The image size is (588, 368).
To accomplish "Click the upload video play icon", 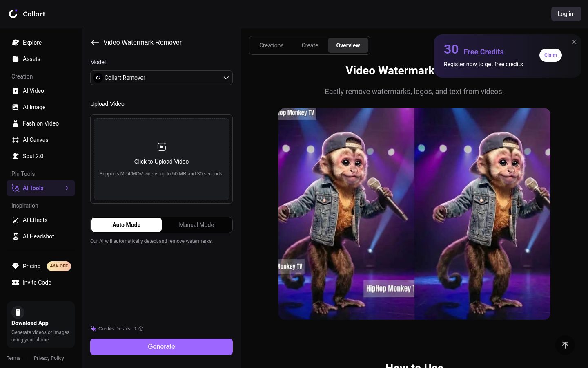I will click(x=162, y=146).
